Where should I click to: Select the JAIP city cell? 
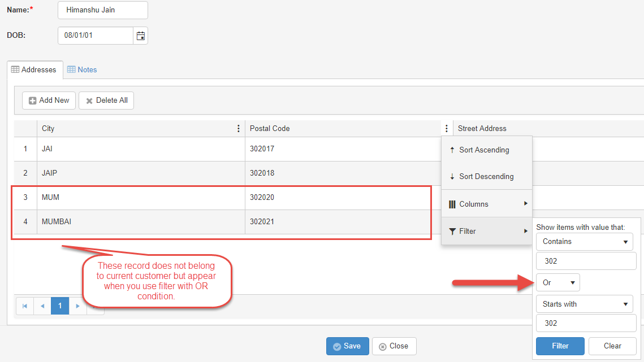tap(141, 173)
